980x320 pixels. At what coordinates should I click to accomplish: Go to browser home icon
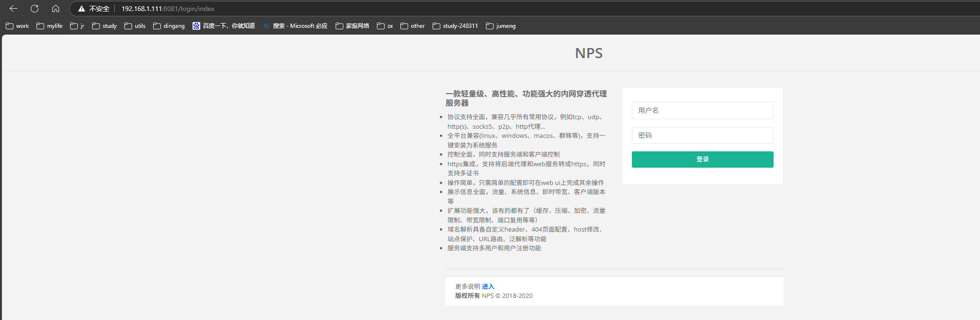point(56,9)
